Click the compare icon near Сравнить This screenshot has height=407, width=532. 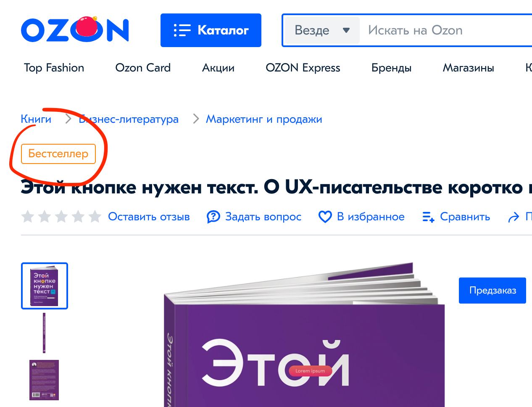coord(428,217)
